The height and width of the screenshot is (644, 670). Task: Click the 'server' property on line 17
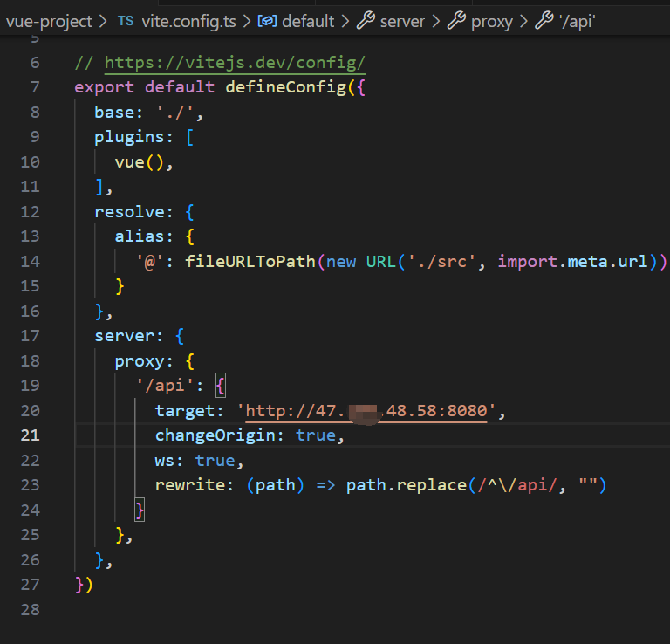(x=125, y=336)
